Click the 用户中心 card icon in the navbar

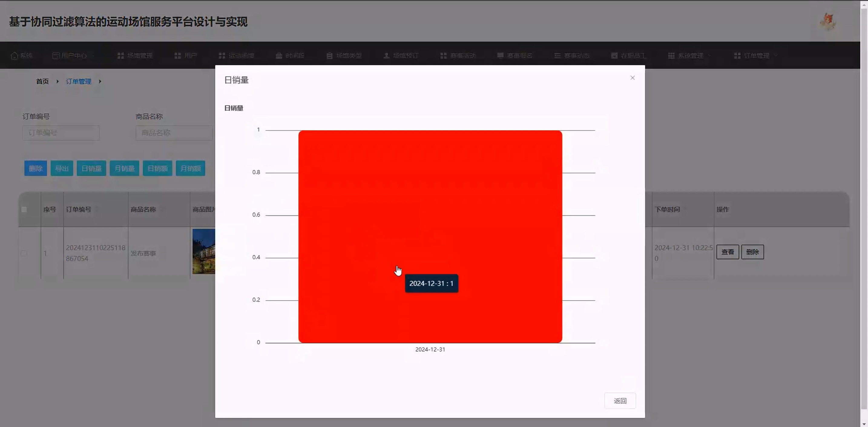(56, 56)
